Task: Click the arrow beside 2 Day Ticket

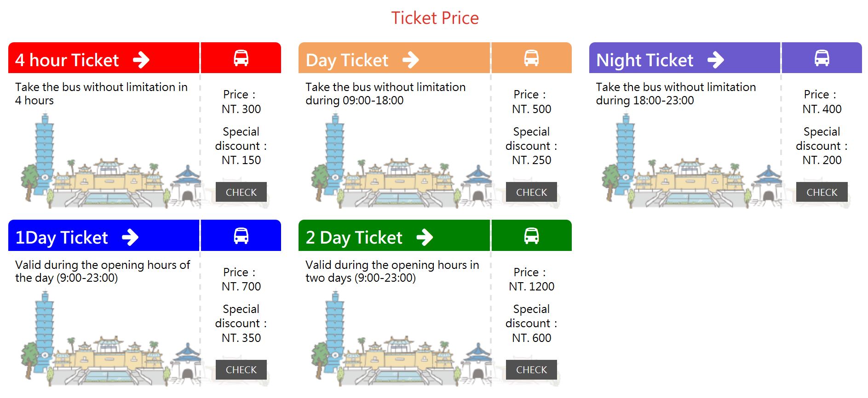Action: pyautogui.click(x=425, y=237)
